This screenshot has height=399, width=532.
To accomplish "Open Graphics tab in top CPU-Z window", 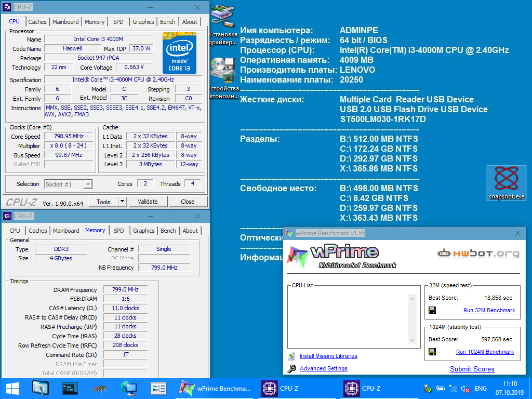I will pos(143,22).
